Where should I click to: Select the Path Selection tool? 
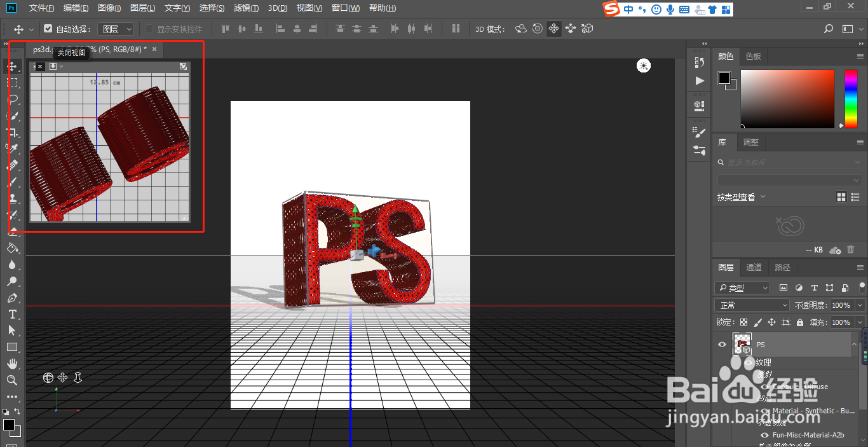[x=12, y=331]
